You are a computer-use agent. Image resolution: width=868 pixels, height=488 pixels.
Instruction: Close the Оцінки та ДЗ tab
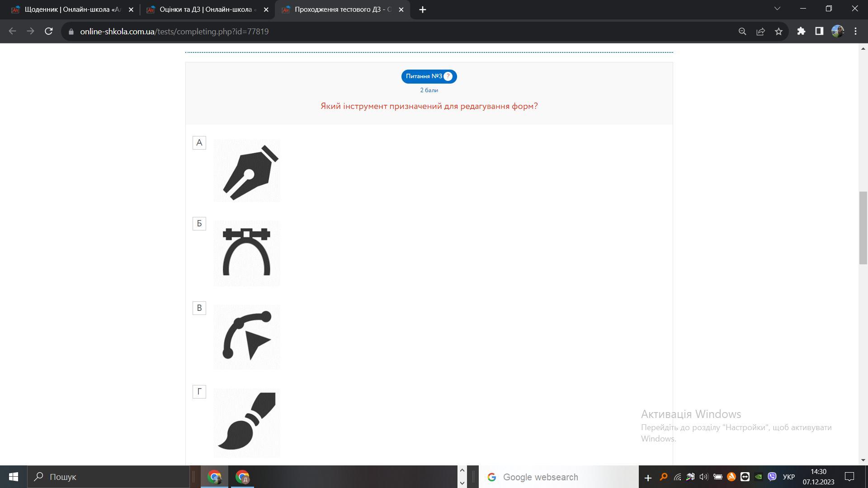coord(266,9)
